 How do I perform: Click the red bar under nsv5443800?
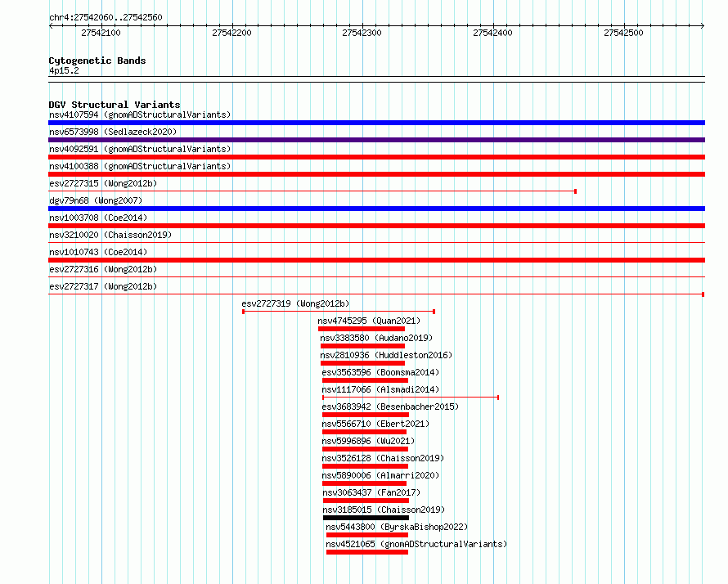367,535
